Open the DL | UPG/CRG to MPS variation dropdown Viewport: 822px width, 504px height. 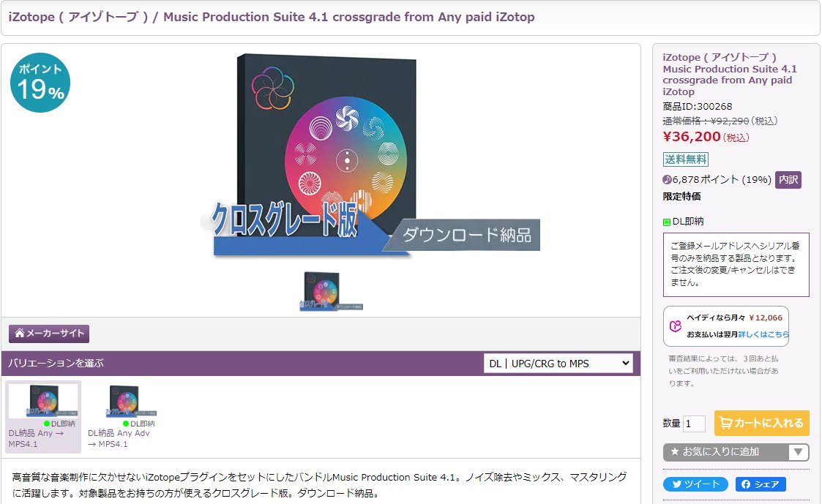pyautogui.click(x=558, y=364)
